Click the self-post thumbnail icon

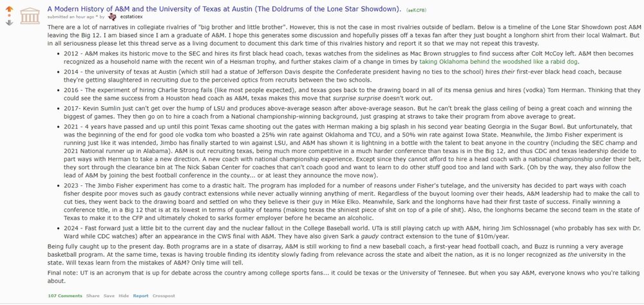tap(29, 15)
